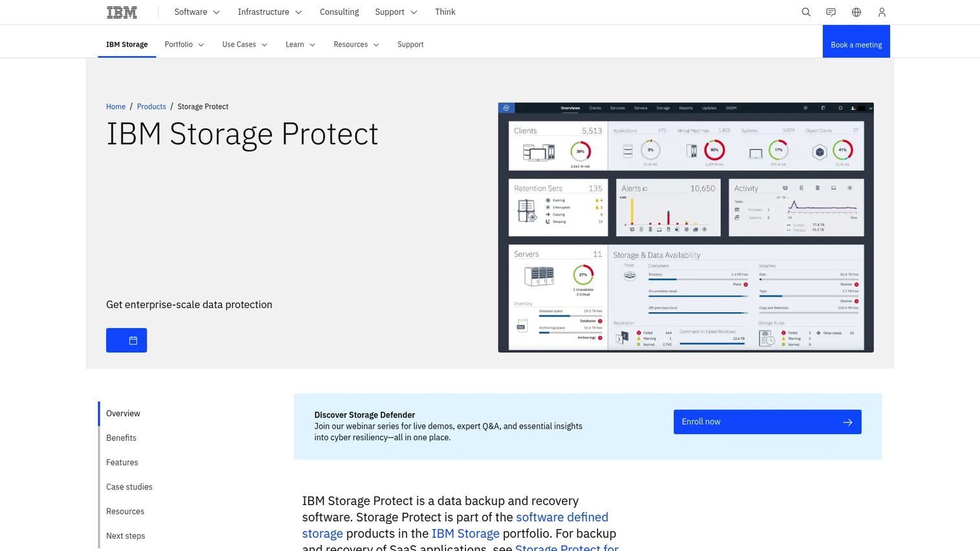Expand the Portfolio dropdown

point(184,45)
